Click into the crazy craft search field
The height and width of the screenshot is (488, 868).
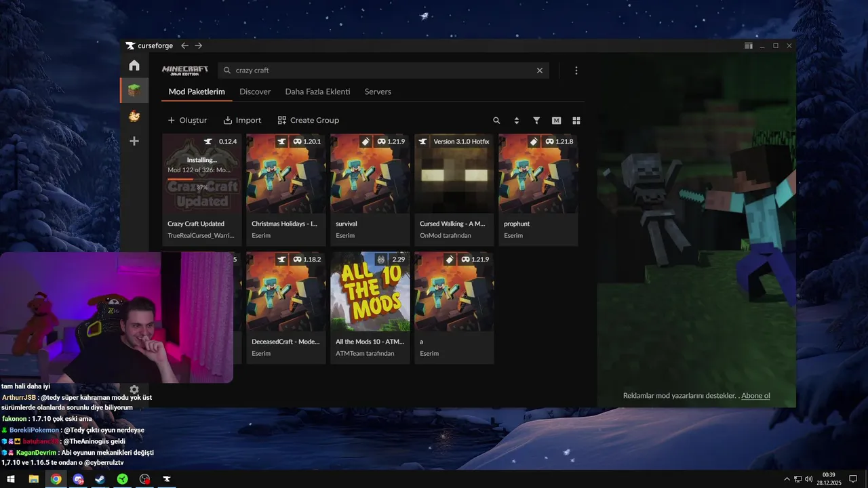pos(384,70)
